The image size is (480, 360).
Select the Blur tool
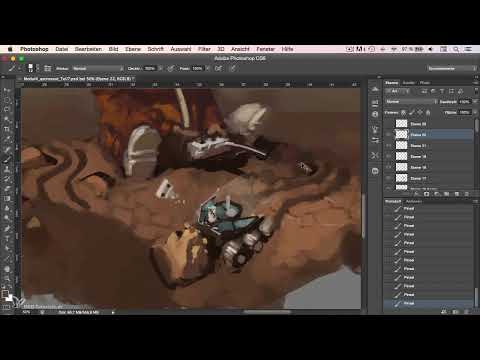[7, 209]
